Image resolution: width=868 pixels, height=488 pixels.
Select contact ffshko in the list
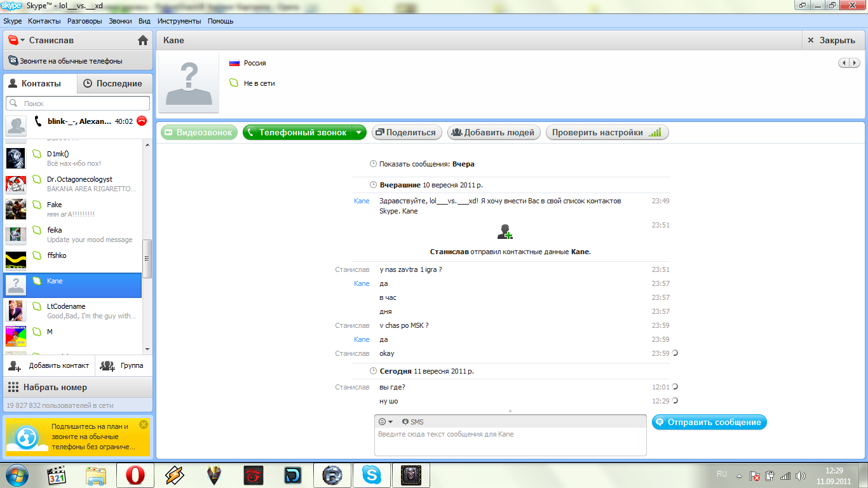click(x=73, y=260)
